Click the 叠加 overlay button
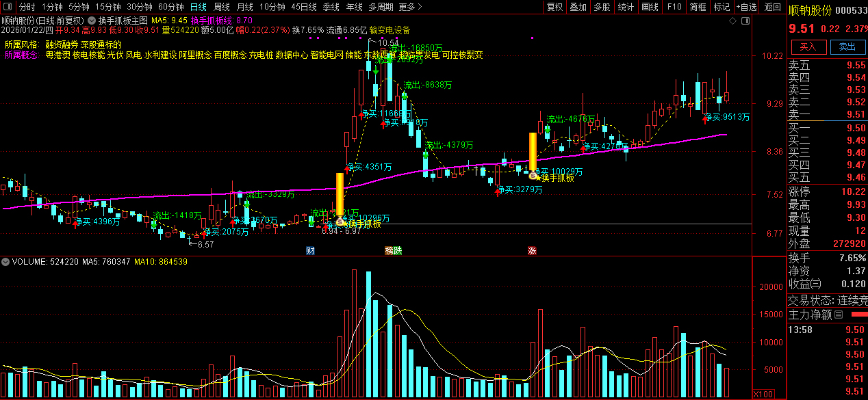Screen dimensions: 868x400 [x=578, y=7]
